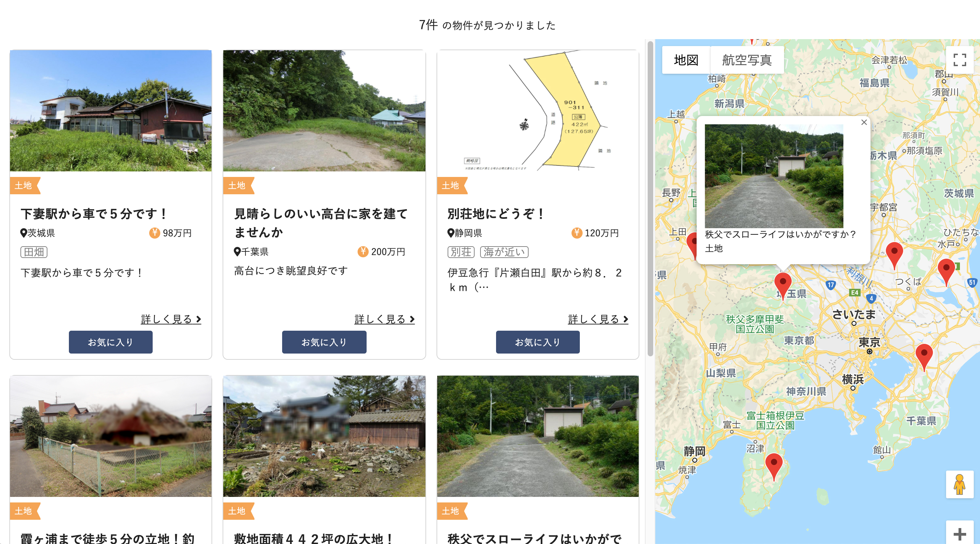Add 静岡県 別荘地 property to お気に入り
Viewport: 980px width, 544px height.
tap(538, 342)
